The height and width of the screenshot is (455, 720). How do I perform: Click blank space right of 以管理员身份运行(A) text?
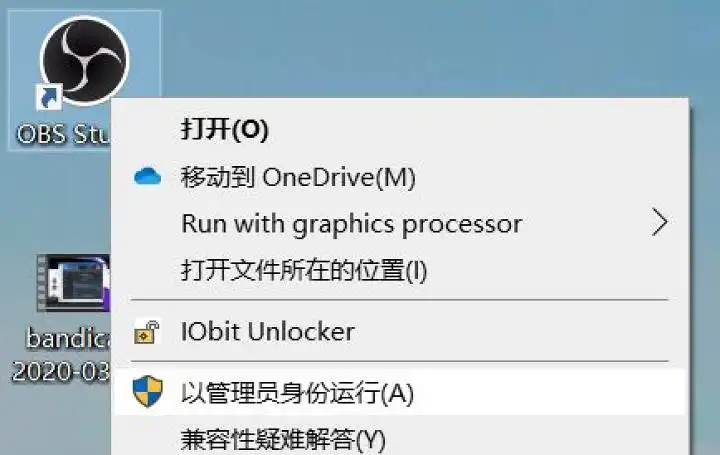point(550,393)
